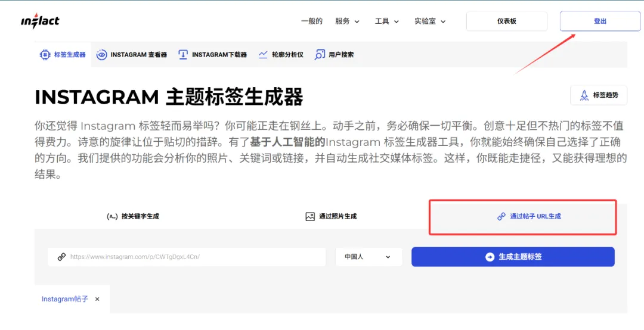Expand the 服务 dropdown menu
Viewport: 644px width, 330px height.
click(x=347, y=21)
